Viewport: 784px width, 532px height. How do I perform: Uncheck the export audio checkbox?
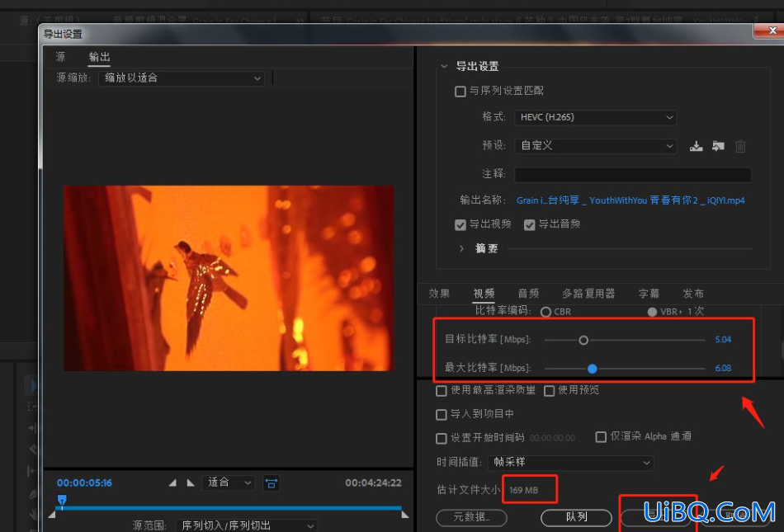click(529, 225)
